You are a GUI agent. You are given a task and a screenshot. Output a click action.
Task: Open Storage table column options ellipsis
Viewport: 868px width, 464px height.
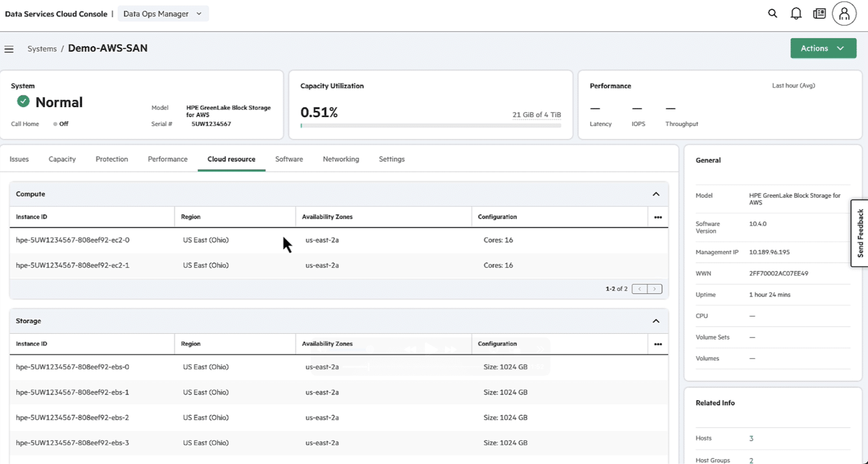pyautogui.click(x=658, y=344)
